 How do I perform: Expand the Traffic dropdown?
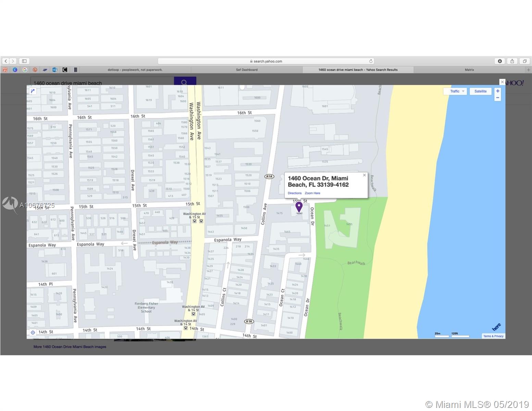(x=455, y=91)
